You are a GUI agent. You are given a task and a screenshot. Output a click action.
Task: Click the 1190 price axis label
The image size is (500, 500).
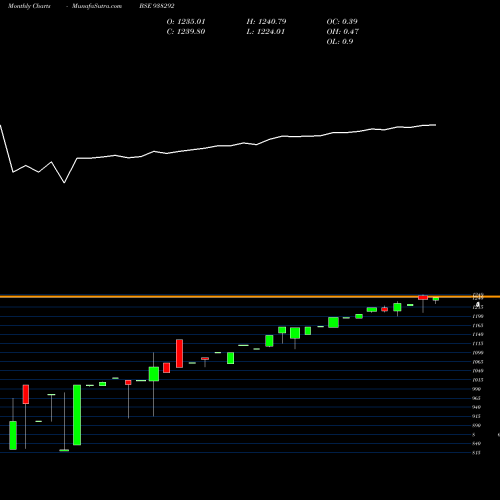[x=478, y=316]
